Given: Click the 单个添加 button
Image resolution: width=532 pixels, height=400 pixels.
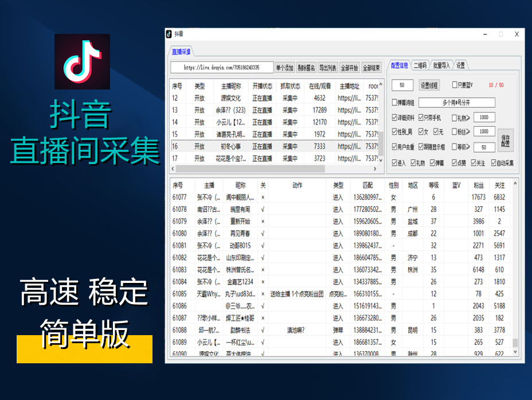Looking at the screenshot, I should [x=284, y=68].
